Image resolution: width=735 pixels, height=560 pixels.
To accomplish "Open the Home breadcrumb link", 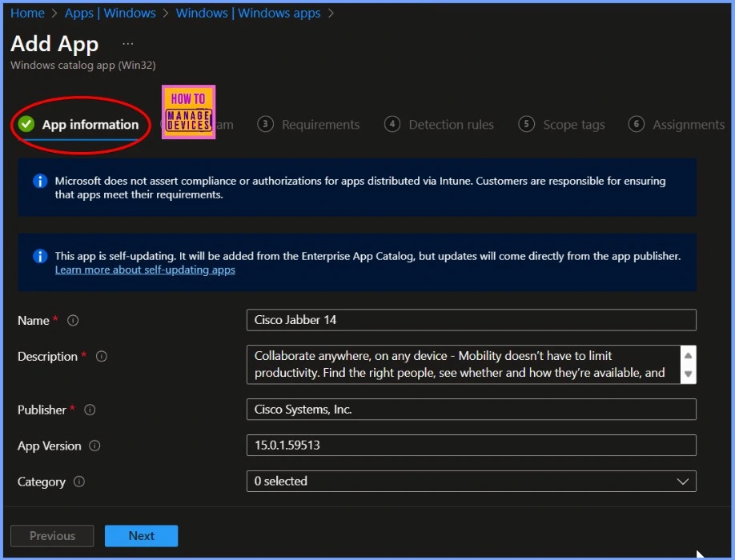I will coord(27,13).
